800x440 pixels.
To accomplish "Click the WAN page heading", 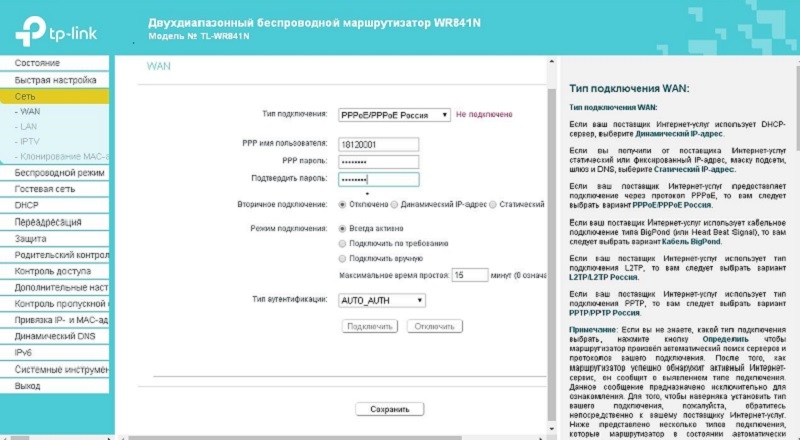I will point(159,66).
